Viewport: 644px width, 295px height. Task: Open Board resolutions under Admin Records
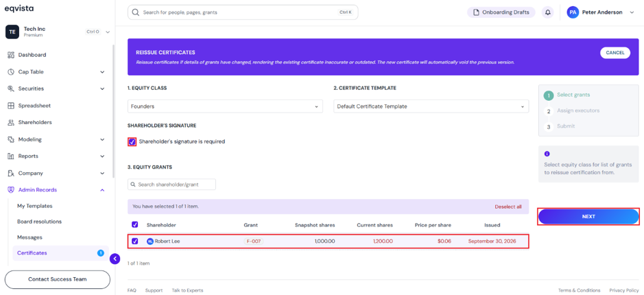coord(39,222)
